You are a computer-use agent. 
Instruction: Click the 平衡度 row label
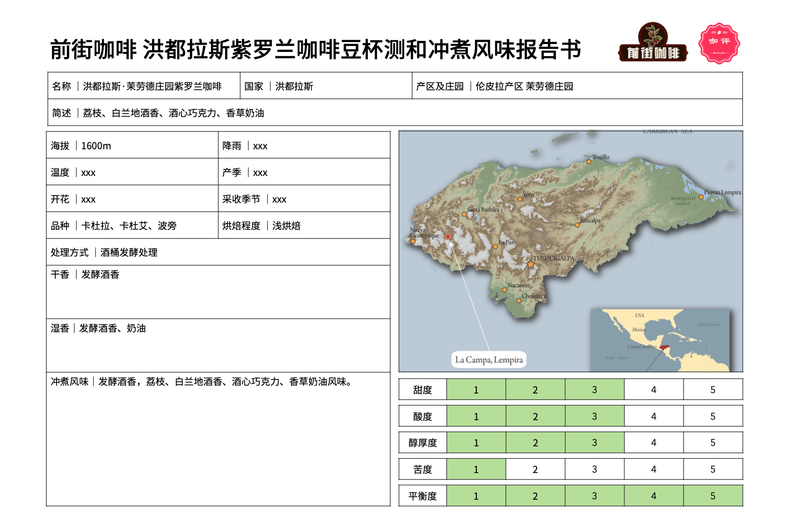[422, 496]
